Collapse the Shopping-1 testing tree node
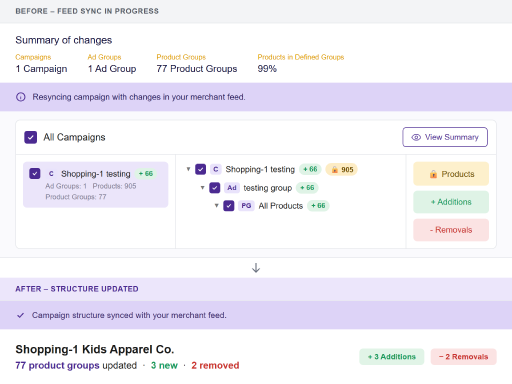The width and height of the screenshot is (512, 384). point(188,169)
